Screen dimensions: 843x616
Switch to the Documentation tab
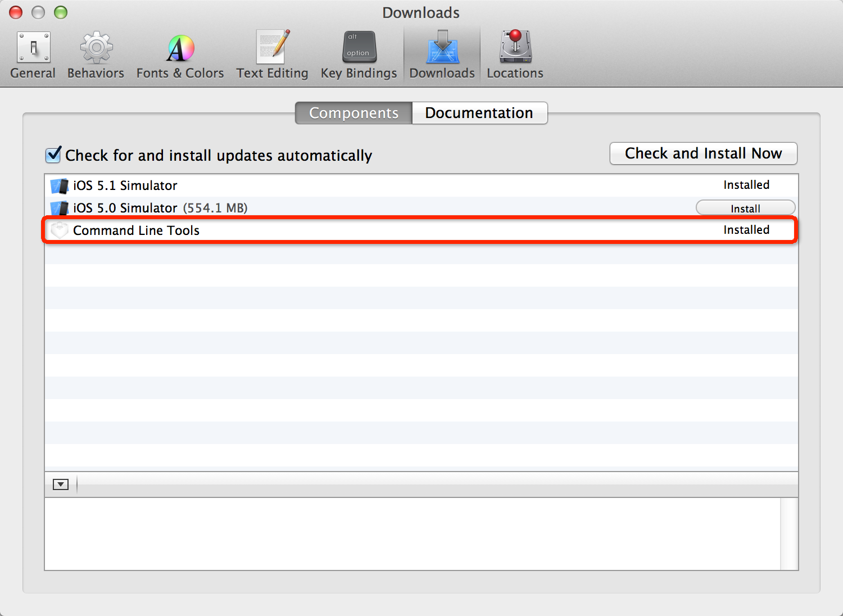(x=479, y=112)
